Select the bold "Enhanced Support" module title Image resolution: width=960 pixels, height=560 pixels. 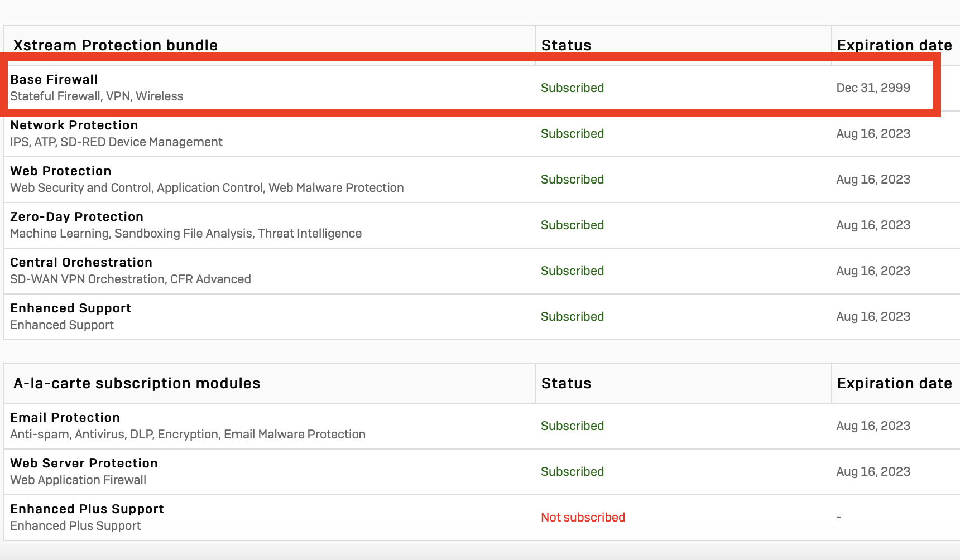(x=71, y=308)
